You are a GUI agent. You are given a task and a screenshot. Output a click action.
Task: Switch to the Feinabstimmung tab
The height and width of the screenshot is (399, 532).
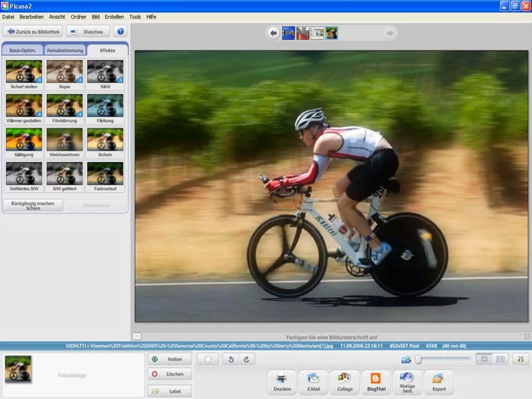pyautogui.click(x=65, y=50)
